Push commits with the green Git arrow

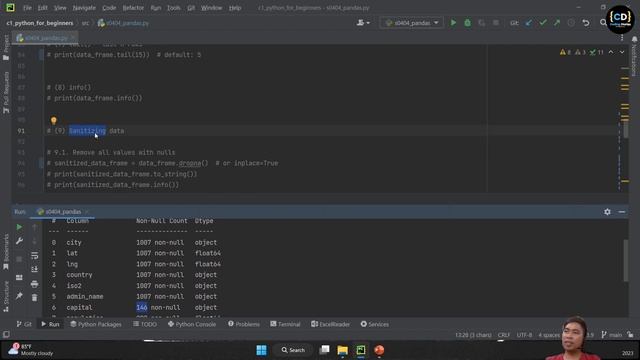[557, 23]
